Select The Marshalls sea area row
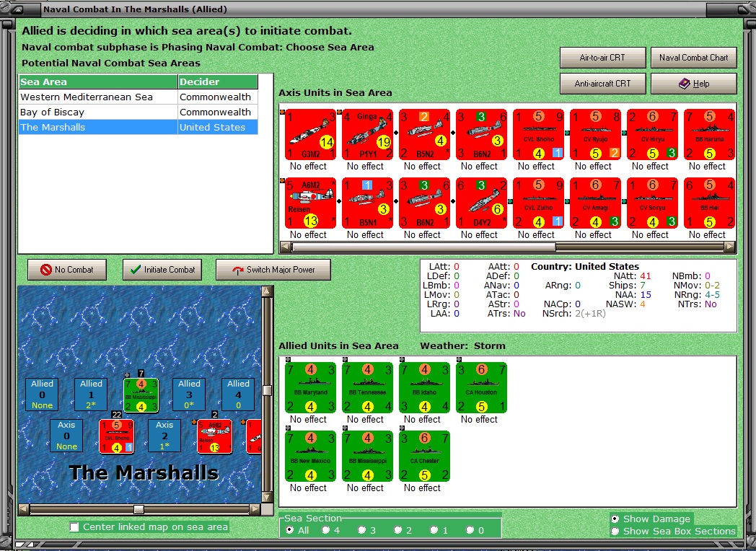756x551 pixels. (138, 127)
